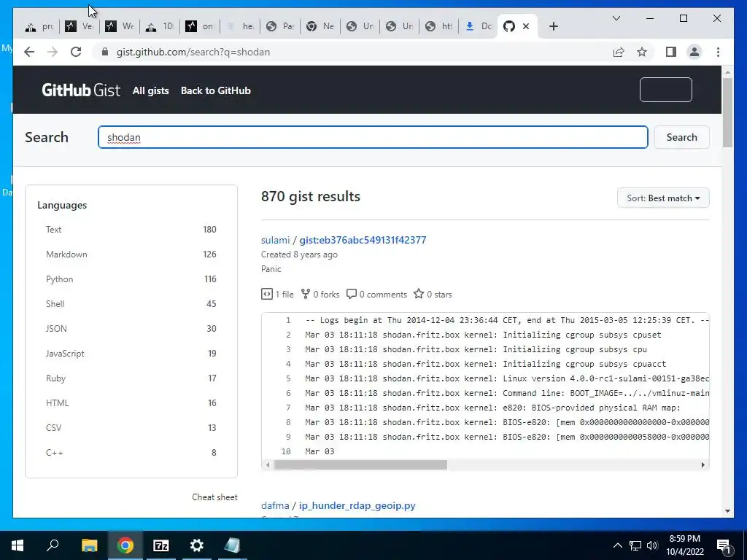Screen dimensions: 747x560
Task: Open the notification center icon
Action: tap(723, 545)
